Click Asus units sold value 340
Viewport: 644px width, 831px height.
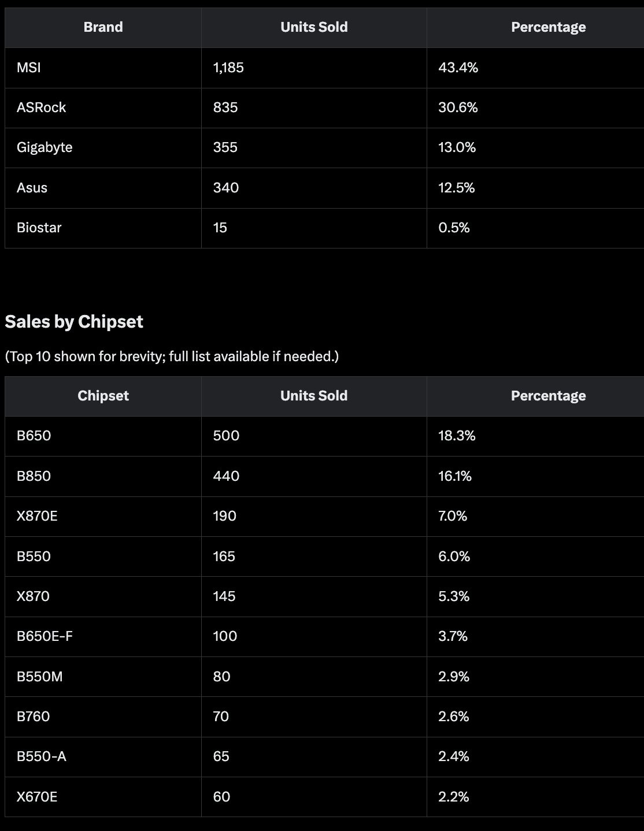point(226,188)
